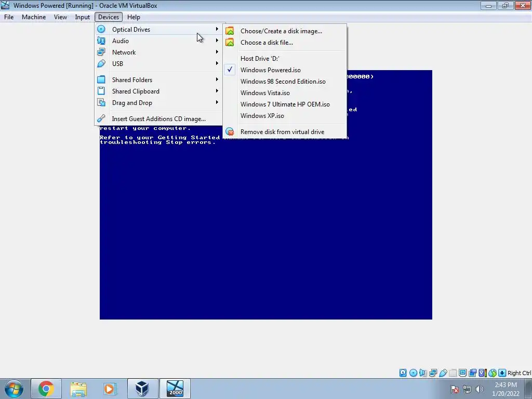Screen dimensions: 532x399
Task: Close the open Devices menu
Action: 109,17
